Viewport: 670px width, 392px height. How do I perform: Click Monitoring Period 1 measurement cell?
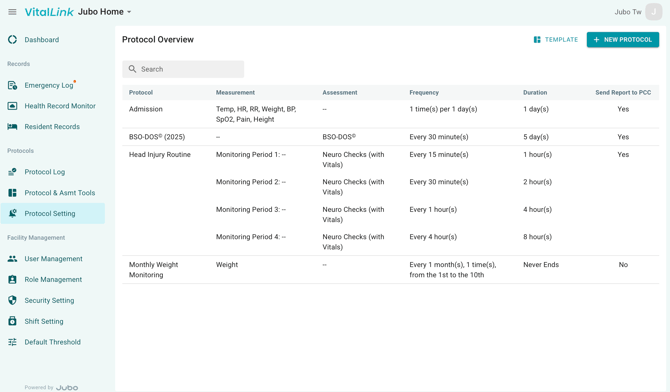[251, 155]
